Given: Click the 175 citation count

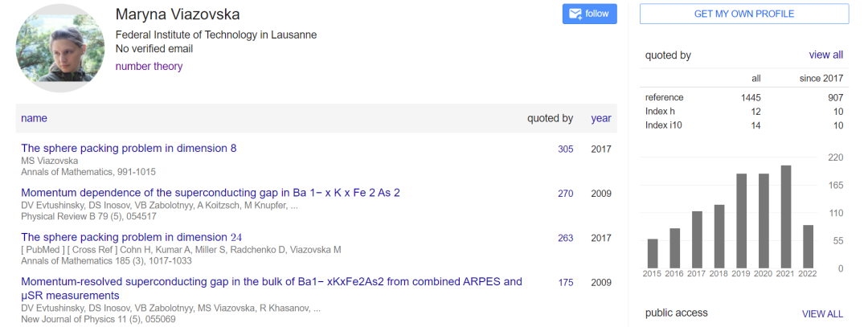Looking at the screenshot, I should click(x=565, y=283).
